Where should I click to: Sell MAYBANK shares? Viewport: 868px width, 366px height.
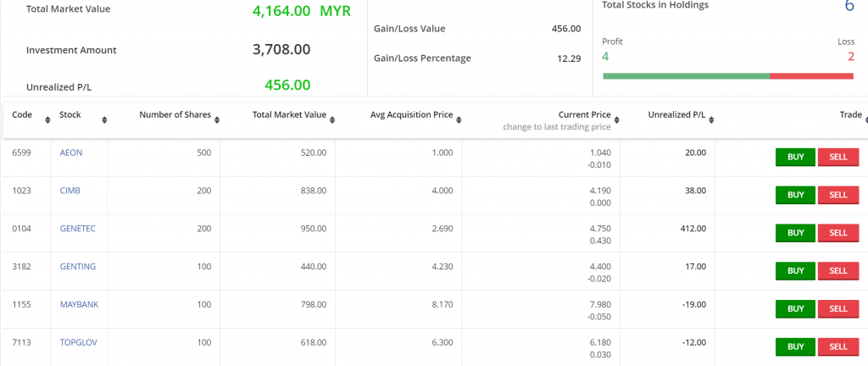[x=838, y=309]
